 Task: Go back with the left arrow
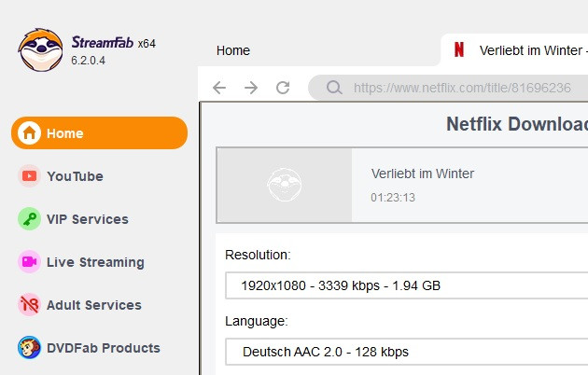click(219, 89)
